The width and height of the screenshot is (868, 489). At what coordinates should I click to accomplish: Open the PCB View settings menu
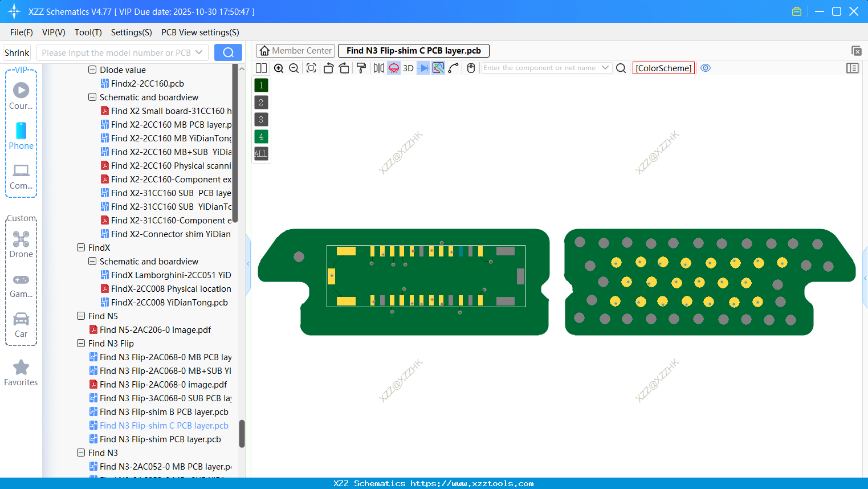click(200, 32)
